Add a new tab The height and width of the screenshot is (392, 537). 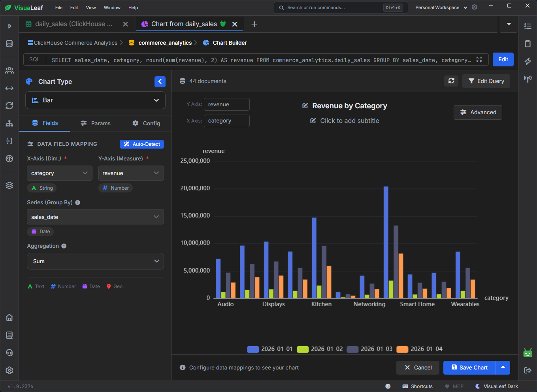pos(254,24)
